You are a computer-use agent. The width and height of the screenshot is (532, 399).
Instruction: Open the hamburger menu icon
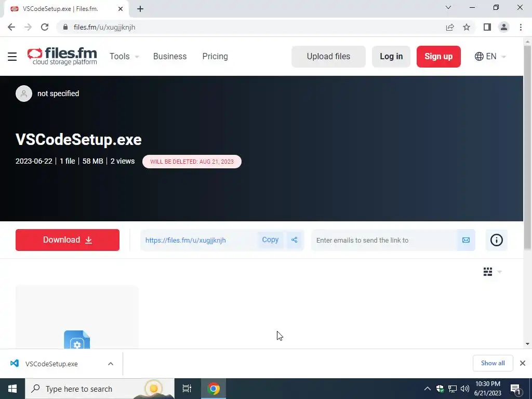tap(12, 56)
